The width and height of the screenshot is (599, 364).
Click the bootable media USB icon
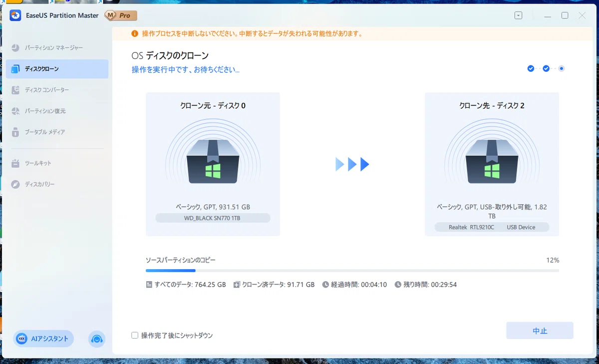(15, 132)
